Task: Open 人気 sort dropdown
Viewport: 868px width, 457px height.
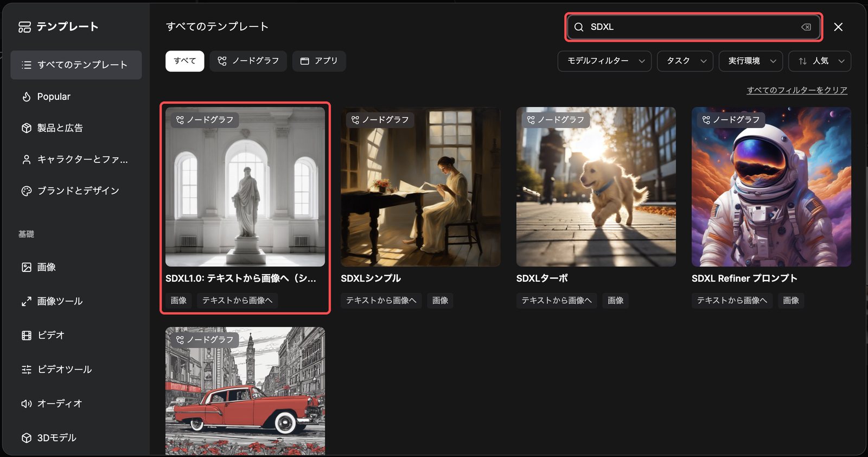Action: 820,61
